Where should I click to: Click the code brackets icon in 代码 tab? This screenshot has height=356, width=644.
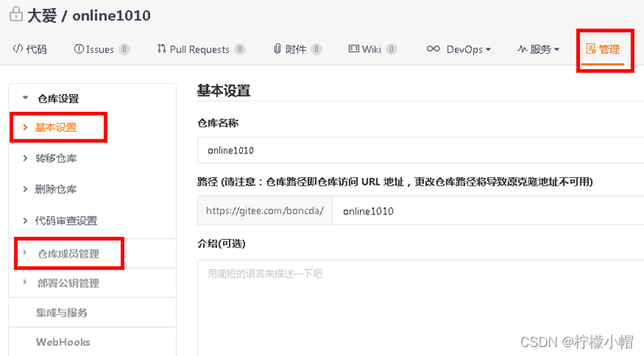pyautogui.click(x=18, y=49)
